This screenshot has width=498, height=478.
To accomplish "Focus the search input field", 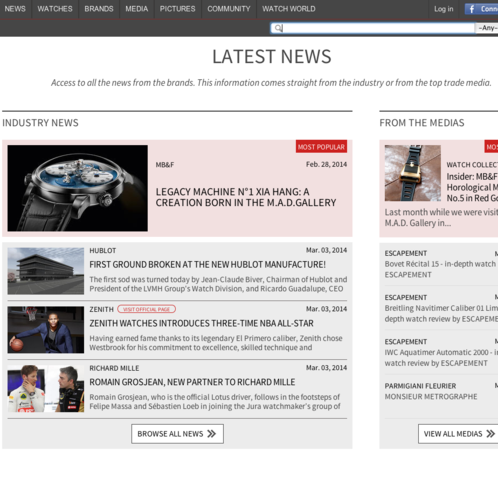I will pyautogui.click(x=373, y=28).
